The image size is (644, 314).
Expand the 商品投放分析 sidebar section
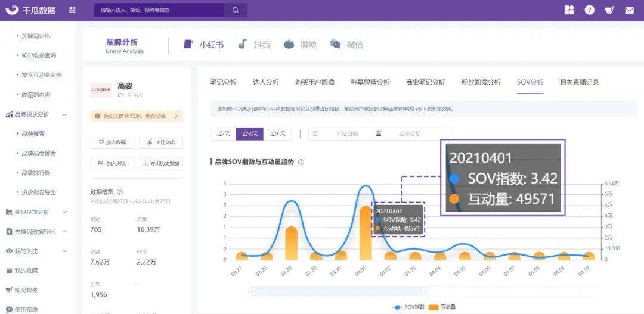(64, 212)
